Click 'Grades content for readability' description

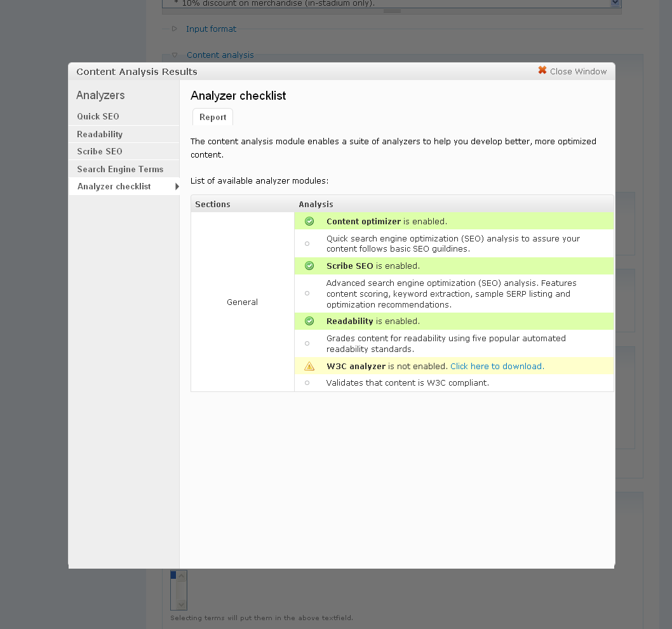446,344
